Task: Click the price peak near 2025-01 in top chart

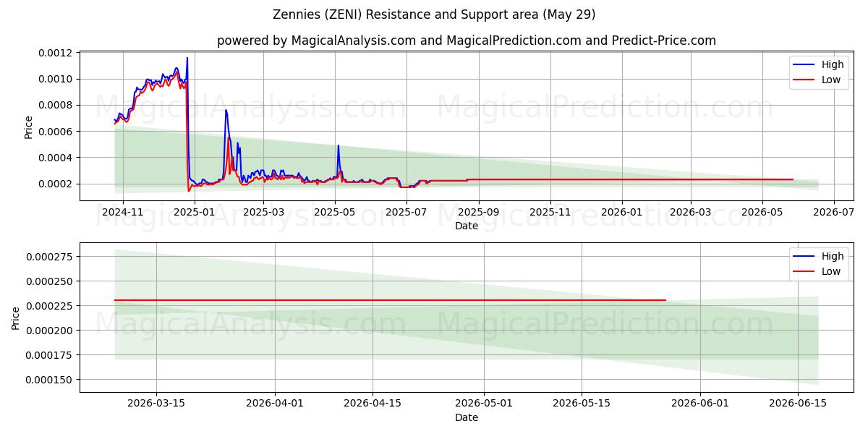Action: [x=187, y=58]
